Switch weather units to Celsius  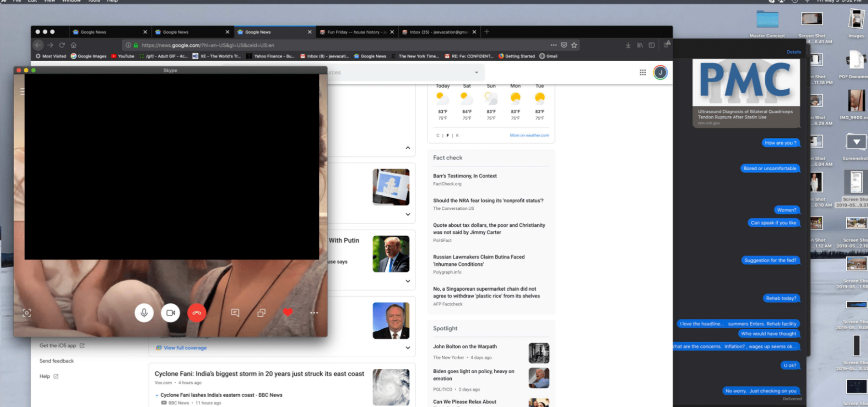pyautogui.click(x=438, y=136)
